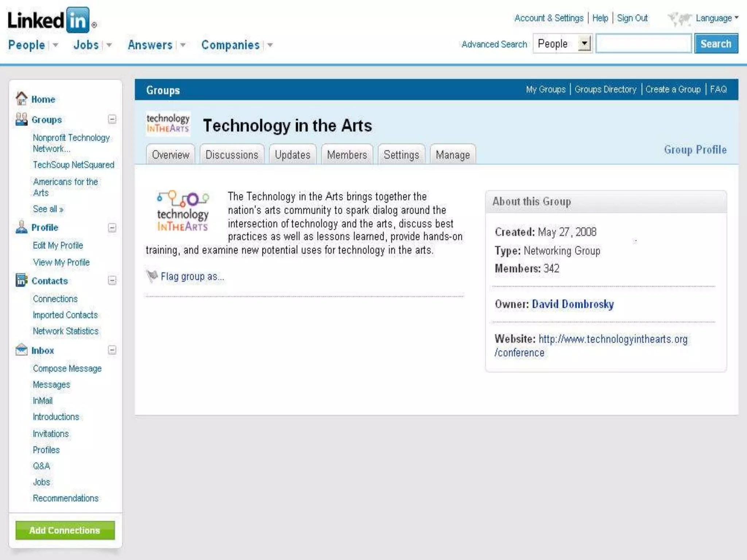Expand the Jobs menu arrow
The image size is (747, 560).
pyautogui.click(x=109, y=45)
